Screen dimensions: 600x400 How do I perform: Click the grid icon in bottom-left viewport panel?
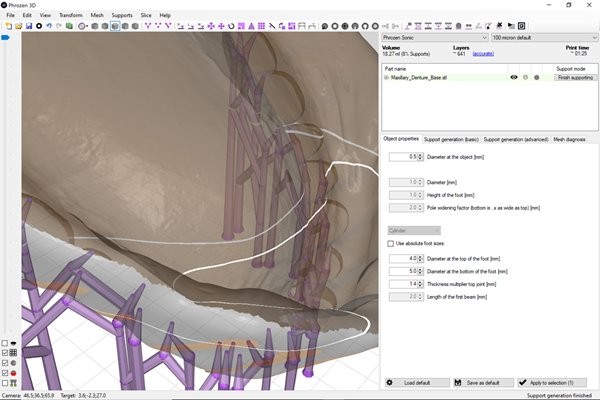click(13, 353)
